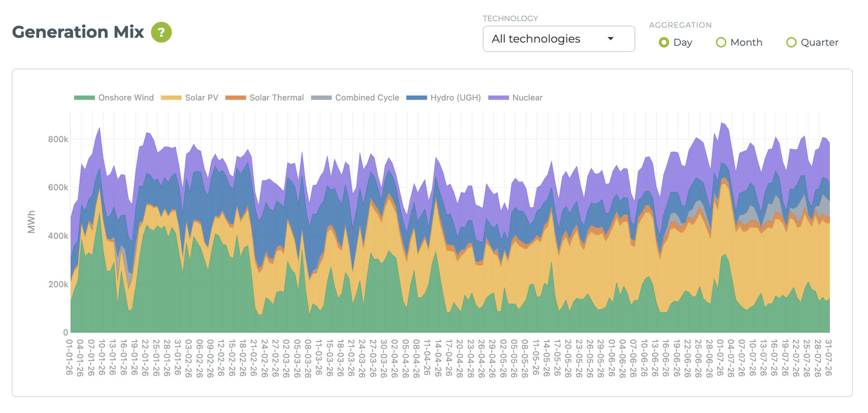Select the Day aggregation radio button
The image size is (868, 413).
click(x=664, y=42)
